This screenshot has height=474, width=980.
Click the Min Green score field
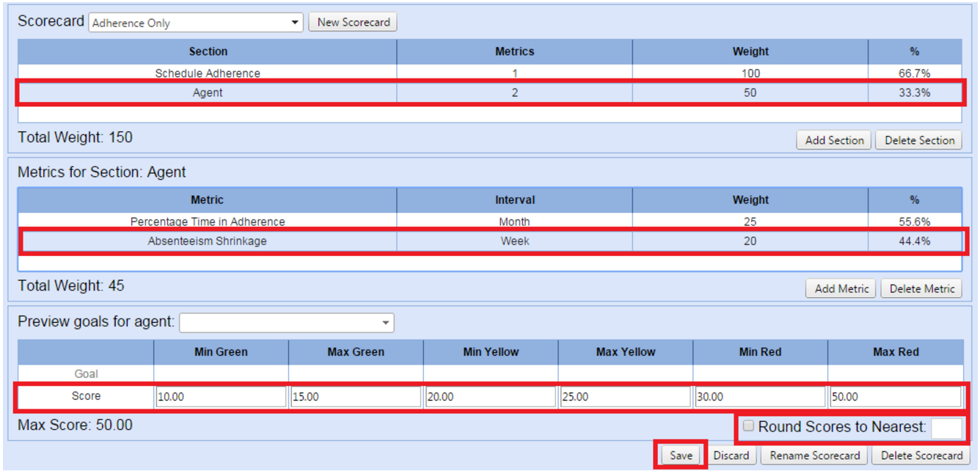pos(221,397)
